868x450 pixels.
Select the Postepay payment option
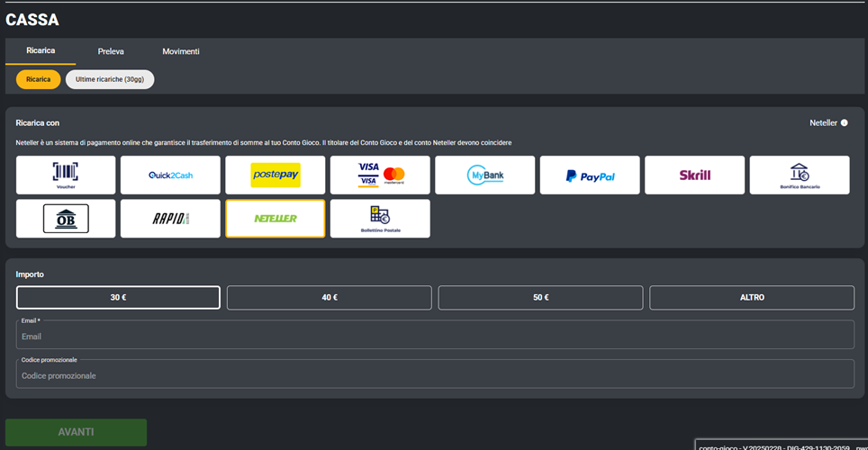(276, 175)
